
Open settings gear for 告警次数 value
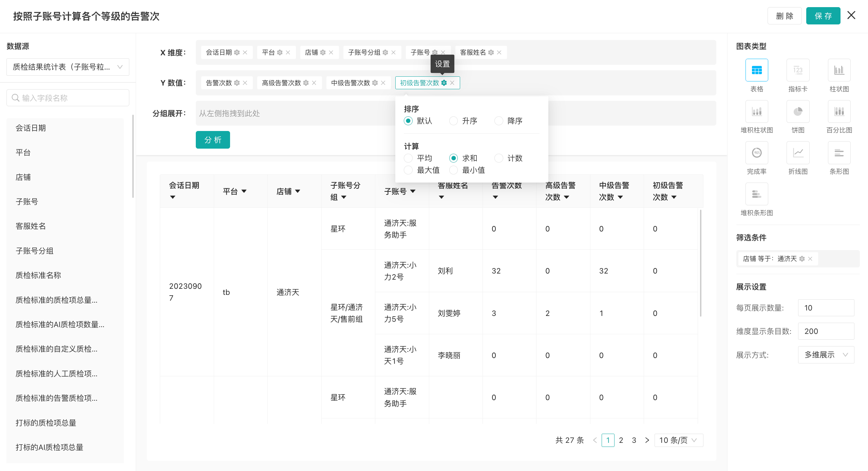point(237,83)
